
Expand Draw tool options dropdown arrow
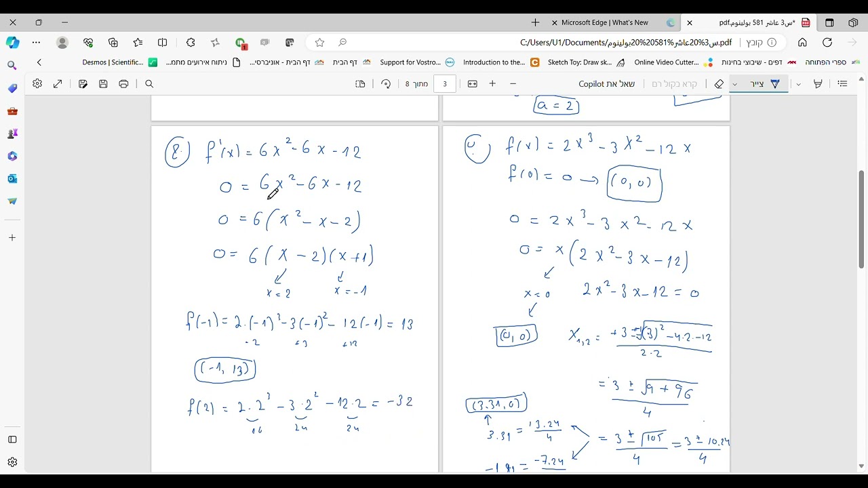[x=735, y=84]
